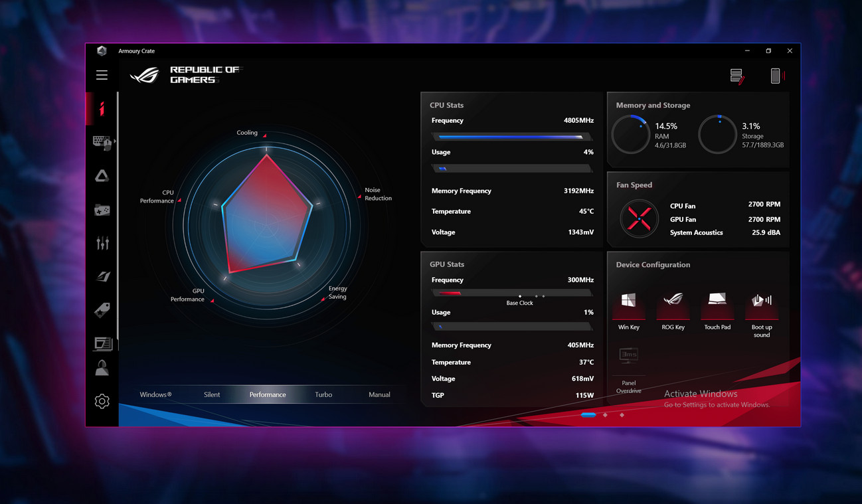Viewport: 862px width, 504px height.
Task: Click the Energy Saving radar label
Action: 337,292
